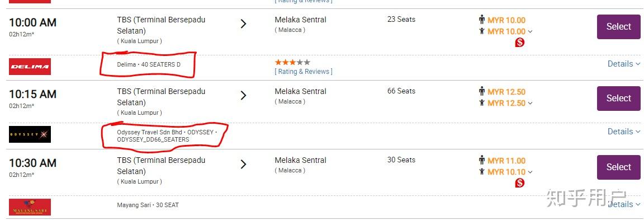
Task: Click red dollar discount icon on 10:30 AM trip
Action: pyautogui.click(x=519, y=183)
